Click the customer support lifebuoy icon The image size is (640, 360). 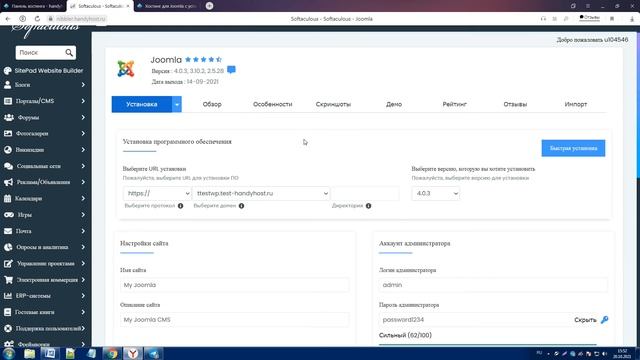coord(8,328)
